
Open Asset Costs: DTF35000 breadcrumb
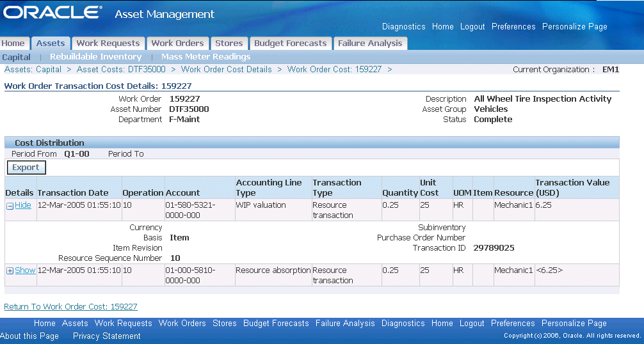tap(121, 69)
